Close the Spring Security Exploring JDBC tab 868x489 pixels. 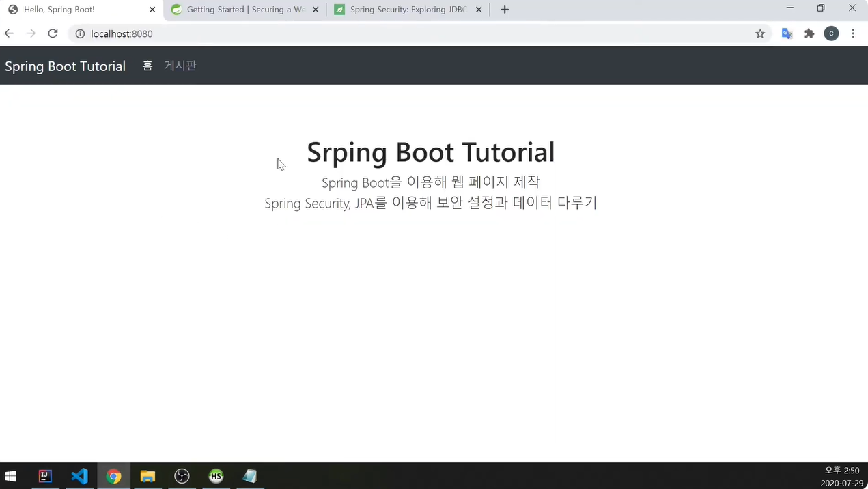(479, 10)
